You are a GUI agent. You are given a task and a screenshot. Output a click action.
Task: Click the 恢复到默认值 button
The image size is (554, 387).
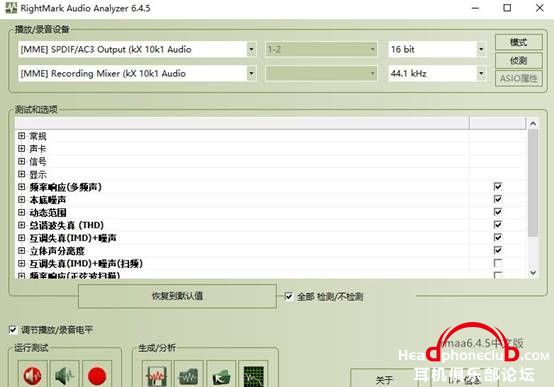pyautogui.click(x=177, y=296)
